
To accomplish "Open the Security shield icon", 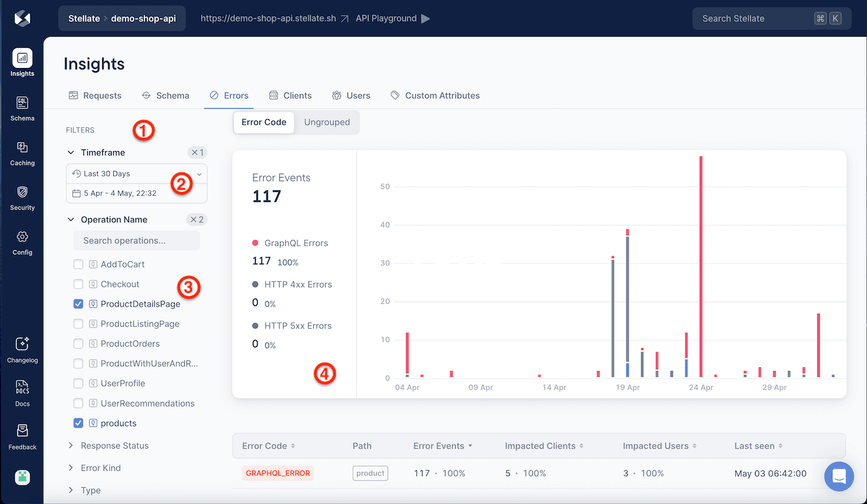I will click(x=22, y=193).
